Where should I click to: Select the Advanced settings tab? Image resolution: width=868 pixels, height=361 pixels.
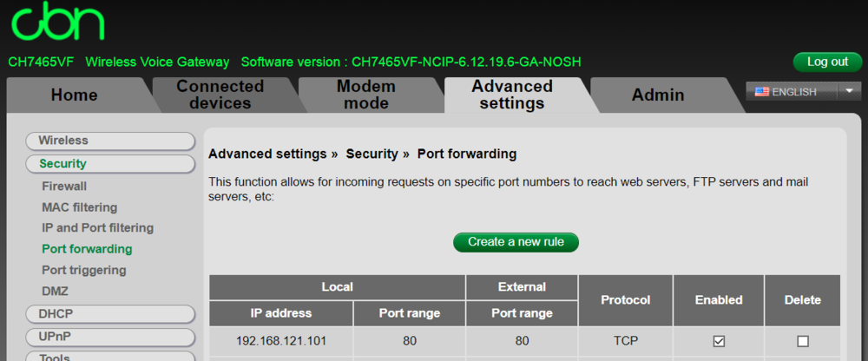pyautogui.click(x=512, y=95)
